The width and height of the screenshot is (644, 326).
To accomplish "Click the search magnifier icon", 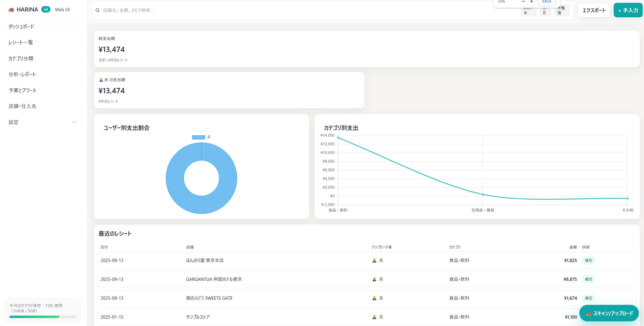I will 97,10.
